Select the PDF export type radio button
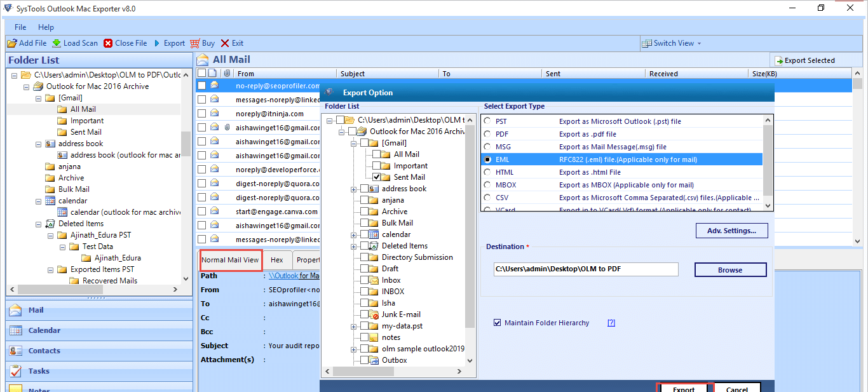Screen dimensions: 868x392 (487, 134)
